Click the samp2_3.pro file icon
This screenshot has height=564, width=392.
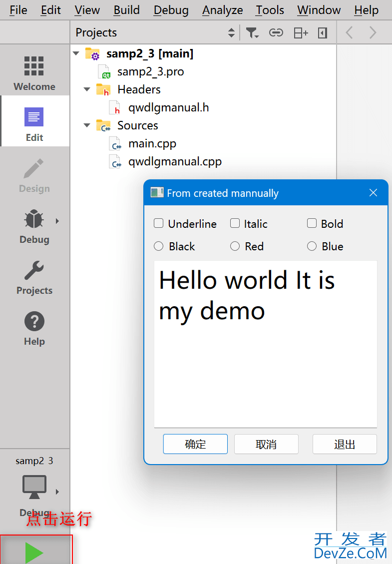(x=104, y=71)
